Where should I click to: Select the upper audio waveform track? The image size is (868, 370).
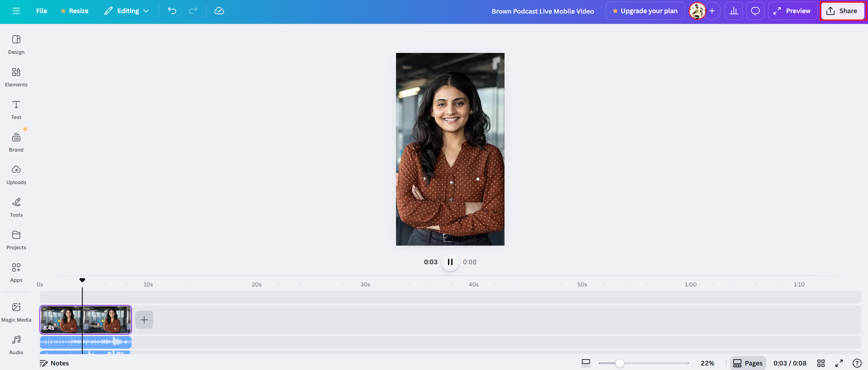point(85,342)
